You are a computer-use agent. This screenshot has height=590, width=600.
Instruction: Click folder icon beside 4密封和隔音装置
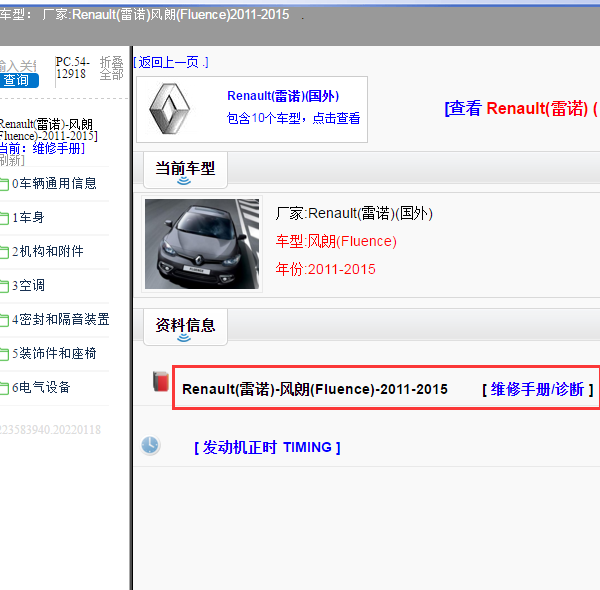coord(4,320)
